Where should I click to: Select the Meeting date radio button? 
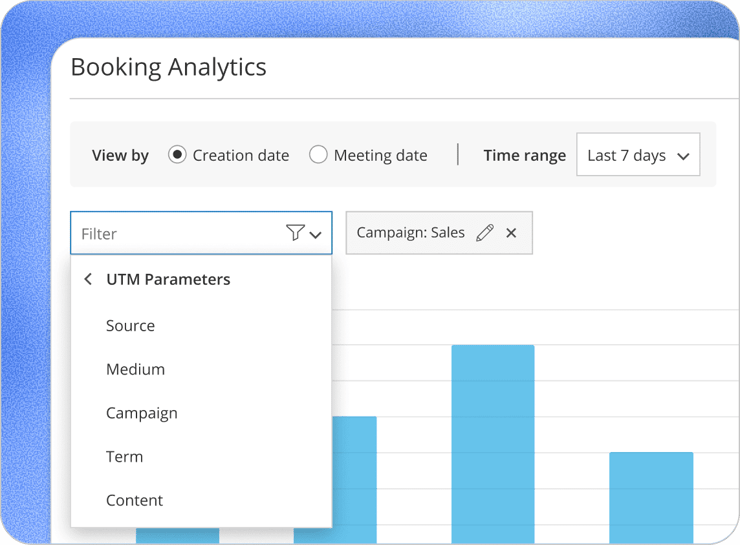pyautogui.click(x=318, y=155)
